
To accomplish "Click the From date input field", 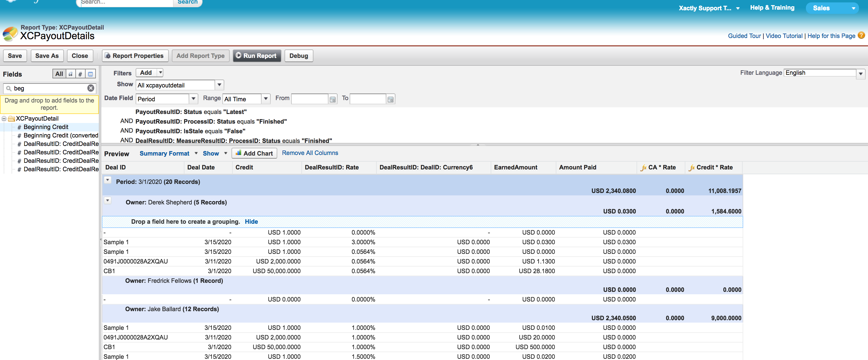I will coord(309,99).
